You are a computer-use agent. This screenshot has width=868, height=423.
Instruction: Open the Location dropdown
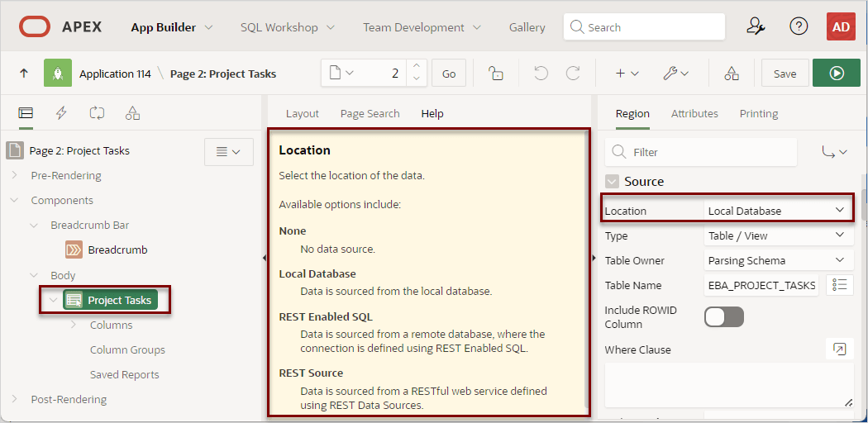(779, 211)
